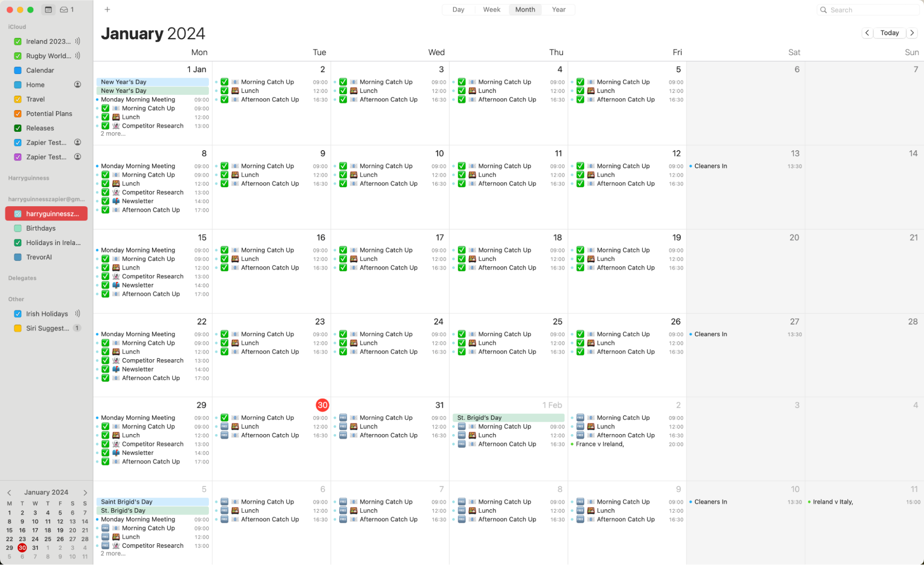Click the Today button
This screenshot has width=924, height=565.
pyautogui.click(x=889, y=33)
